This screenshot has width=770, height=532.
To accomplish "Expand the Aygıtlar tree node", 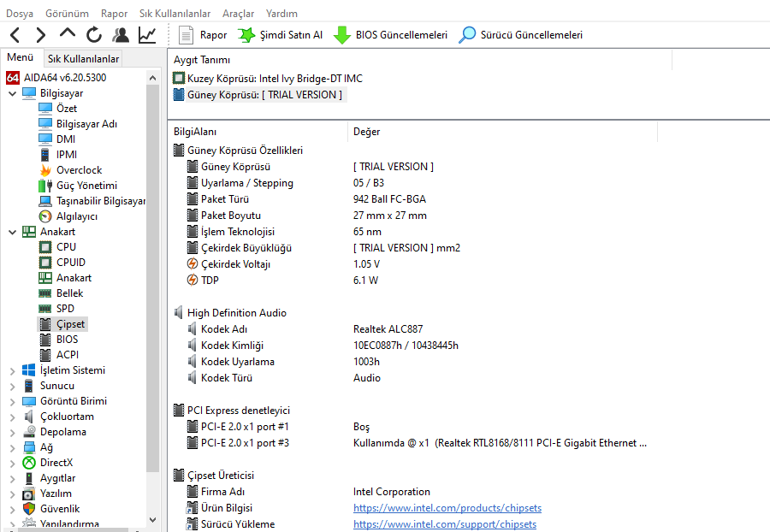I will [x=13, y=478].
